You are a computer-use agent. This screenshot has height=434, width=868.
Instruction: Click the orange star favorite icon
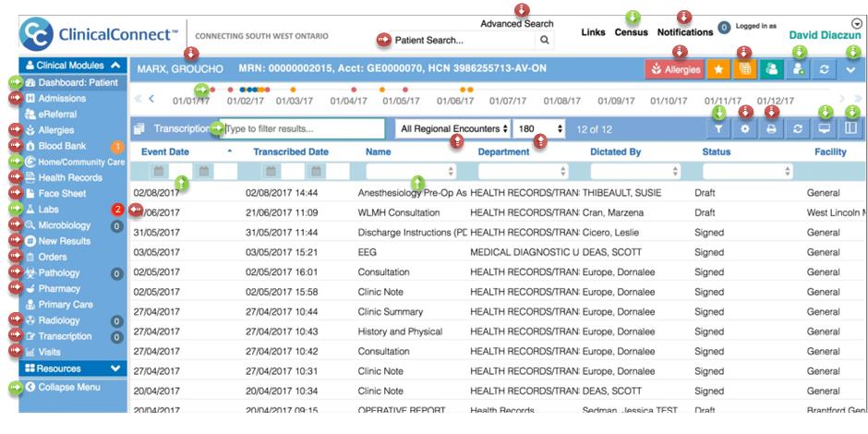[x=718, y=69]
